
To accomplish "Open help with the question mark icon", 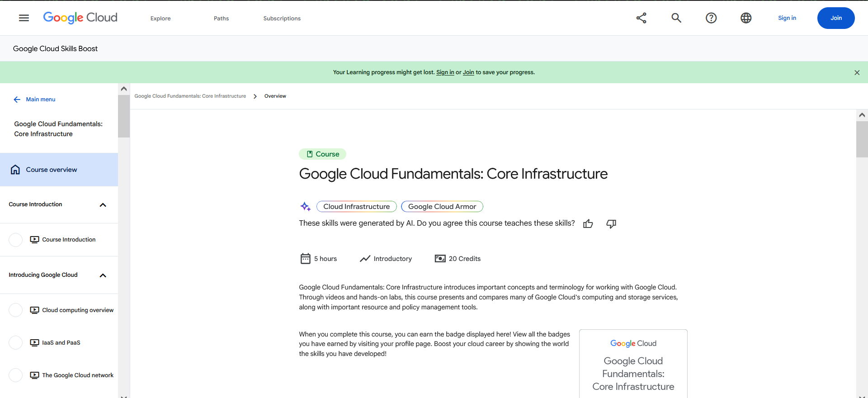I will click(x=711, y=18).
